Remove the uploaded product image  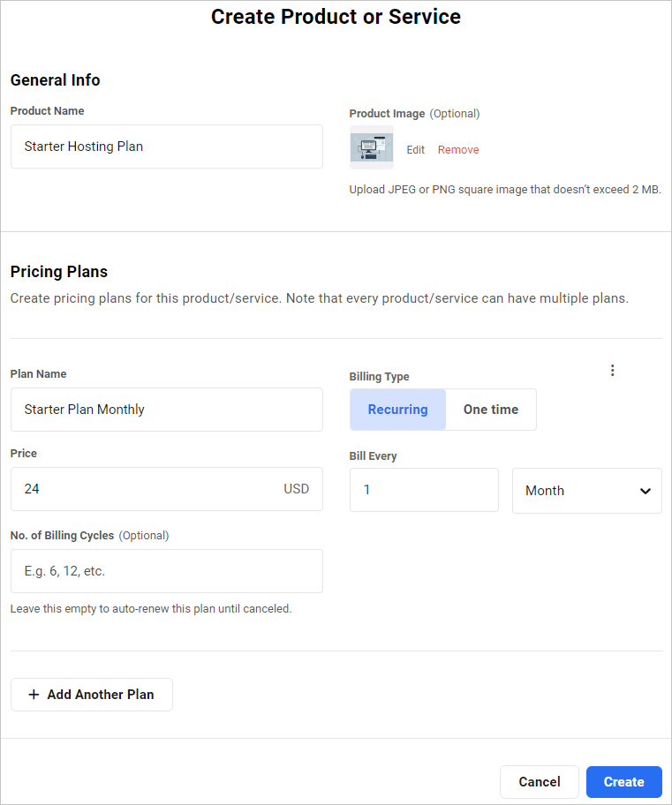click(457, 149)
